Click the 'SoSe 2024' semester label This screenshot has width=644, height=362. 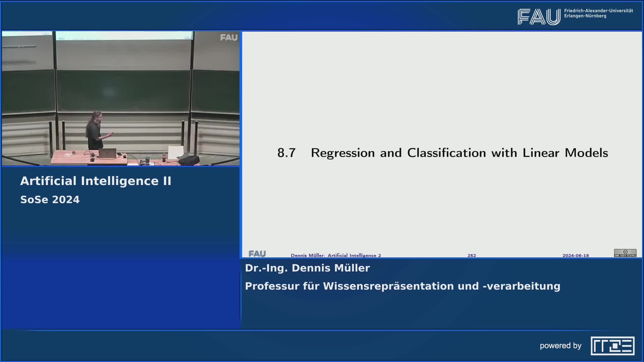50,200
